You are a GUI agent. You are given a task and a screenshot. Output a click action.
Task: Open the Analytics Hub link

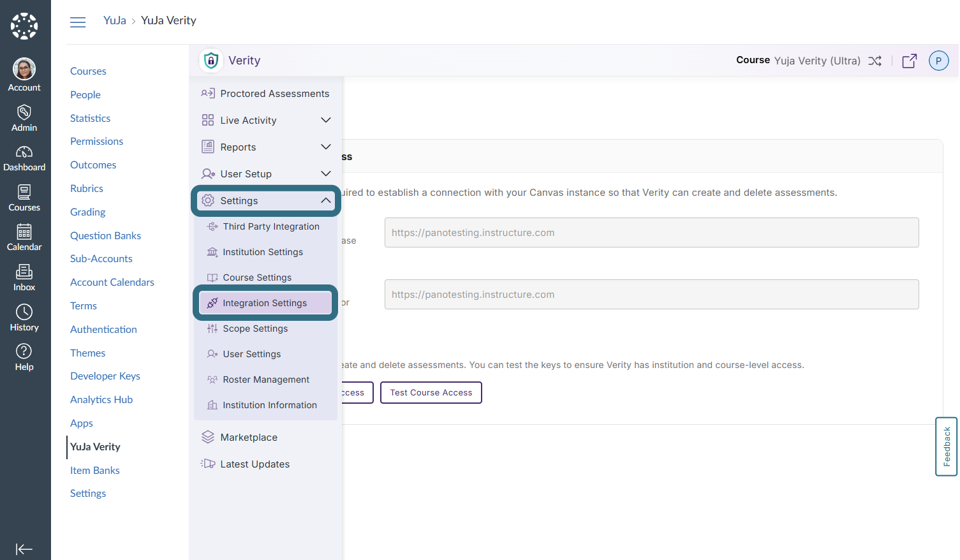click(101, 399)
